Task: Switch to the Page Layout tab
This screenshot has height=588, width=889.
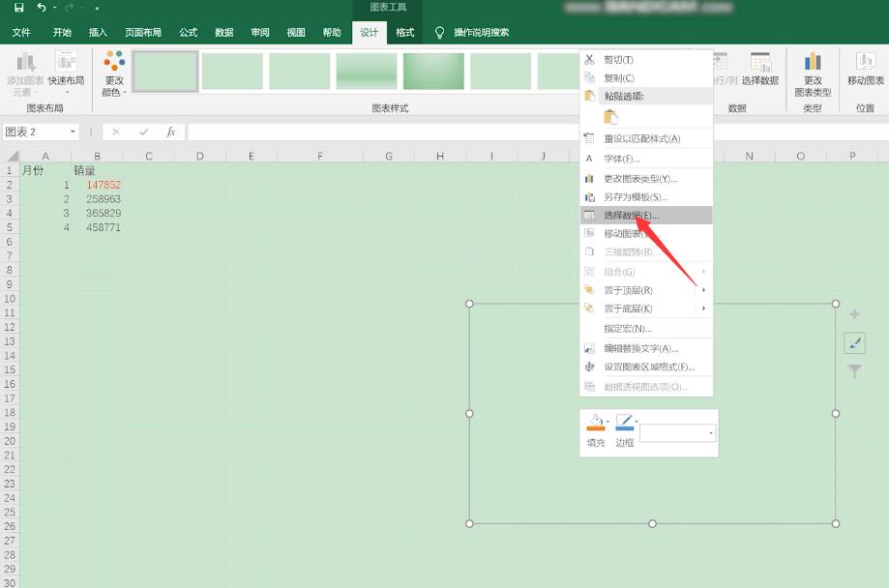Action: (143, 32)
